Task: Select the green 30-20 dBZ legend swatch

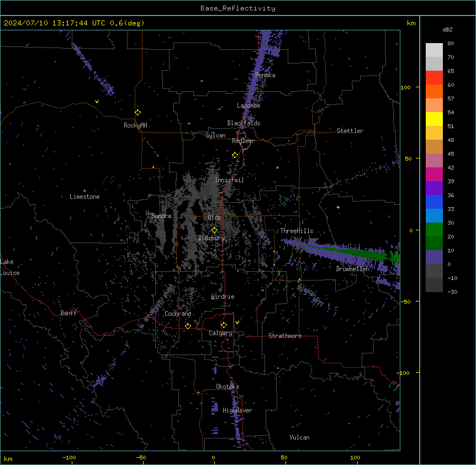Action: [434, 230]
